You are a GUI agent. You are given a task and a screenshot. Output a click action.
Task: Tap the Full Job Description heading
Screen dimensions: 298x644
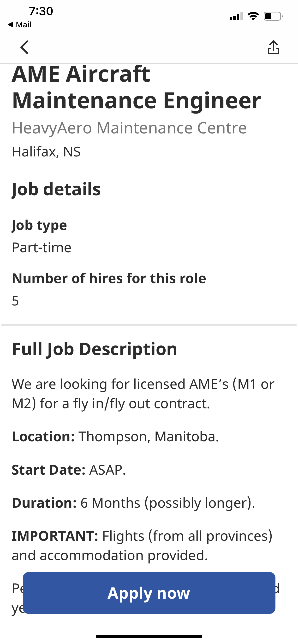(x=94, y=349)
